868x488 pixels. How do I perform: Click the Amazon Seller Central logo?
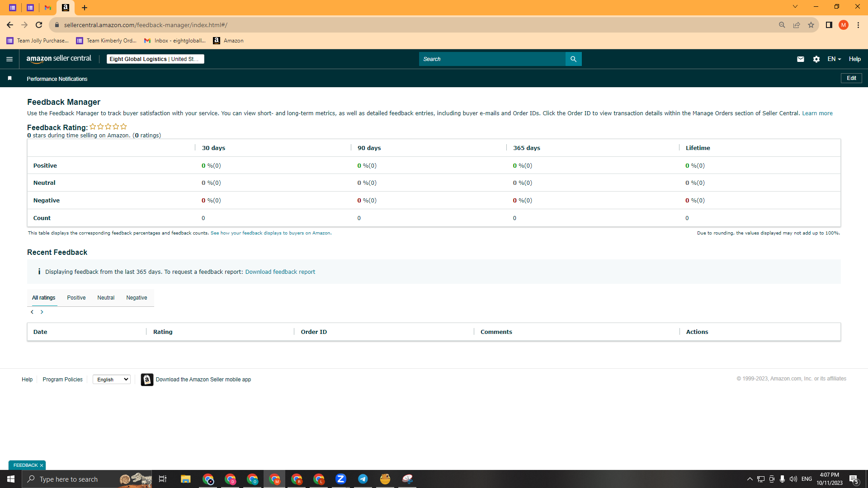pyautogui.click(x=59, y=59)
